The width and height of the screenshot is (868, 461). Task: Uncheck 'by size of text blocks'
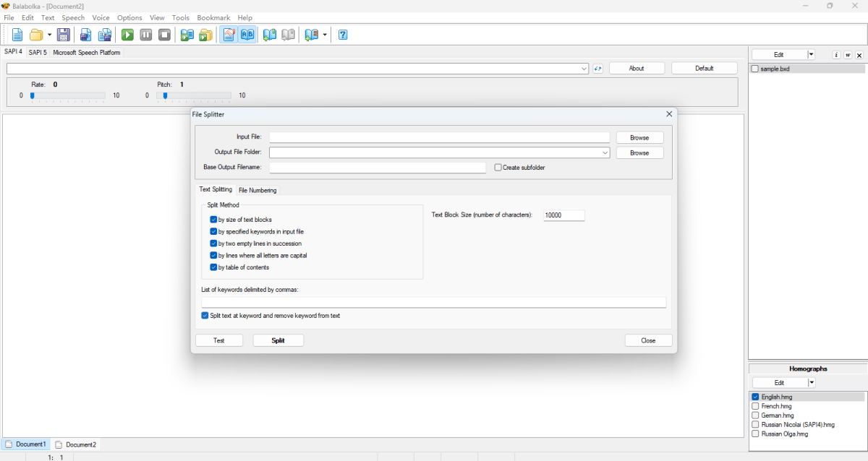click(x=213, y=220)
